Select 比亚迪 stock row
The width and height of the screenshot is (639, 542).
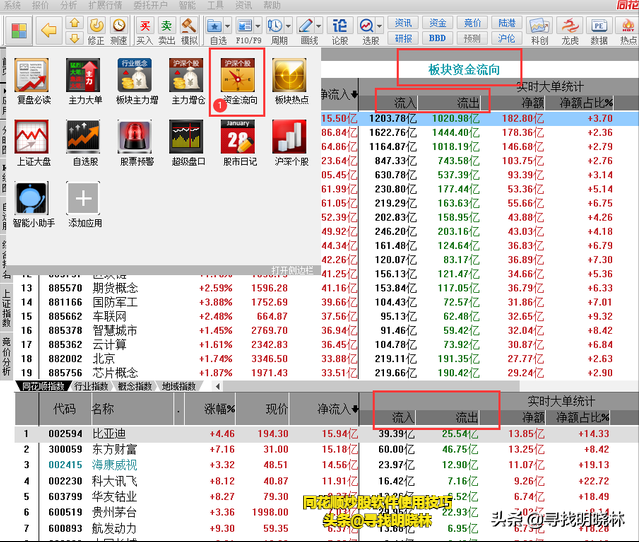pyautogui.click(x=326, y=434)
